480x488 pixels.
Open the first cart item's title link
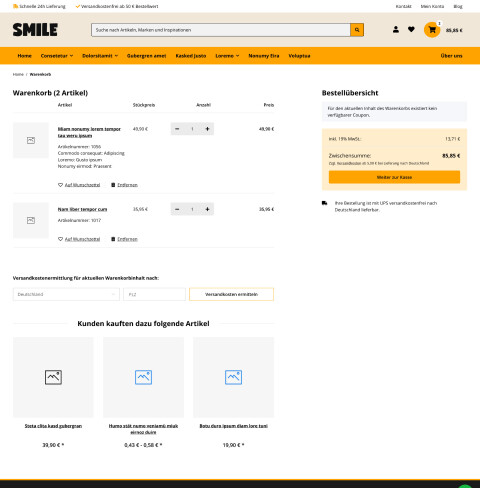(x=89, y=132)
